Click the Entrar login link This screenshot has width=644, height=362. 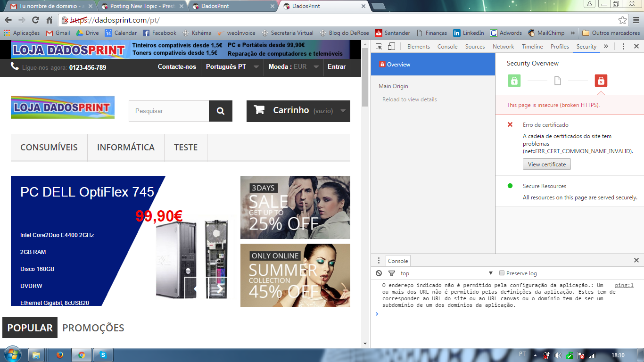click(337, 67)
